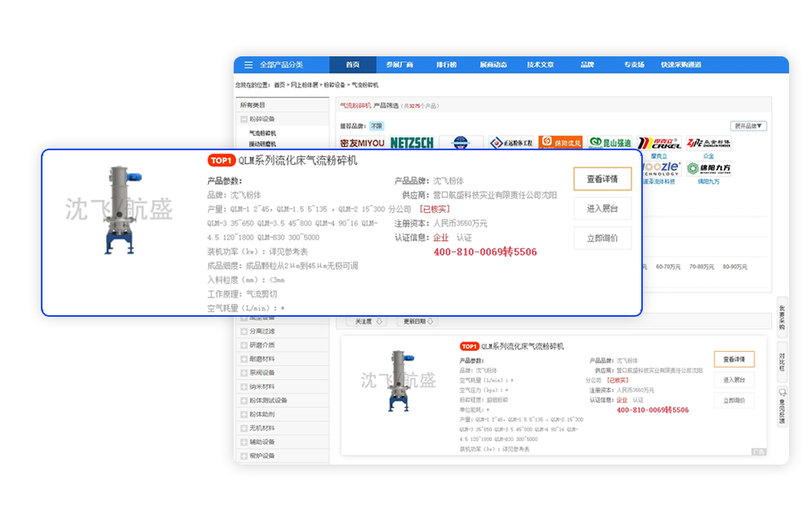Filter by 60-70万元 price range
The width and height of the screenshot is (812, 525).
click(x=668, y=267)
